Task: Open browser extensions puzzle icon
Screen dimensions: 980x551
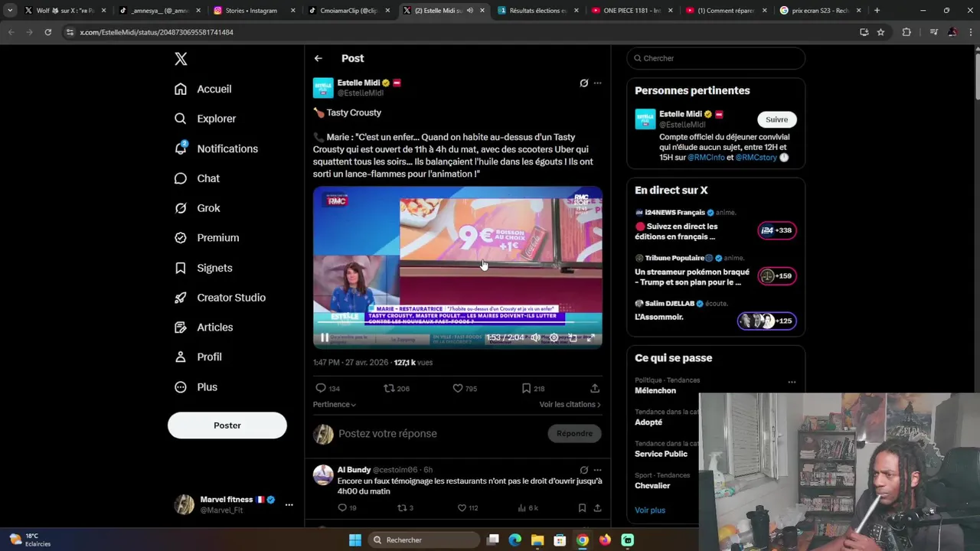Action: 906,32
